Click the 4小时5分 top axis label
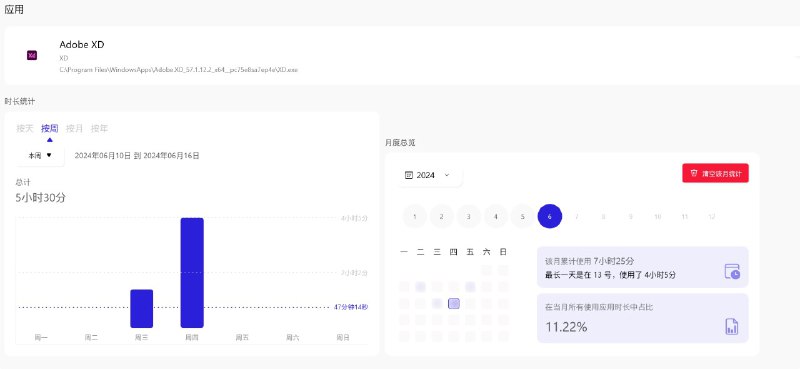This screenshot has height=369, width=800. point(354,218)
